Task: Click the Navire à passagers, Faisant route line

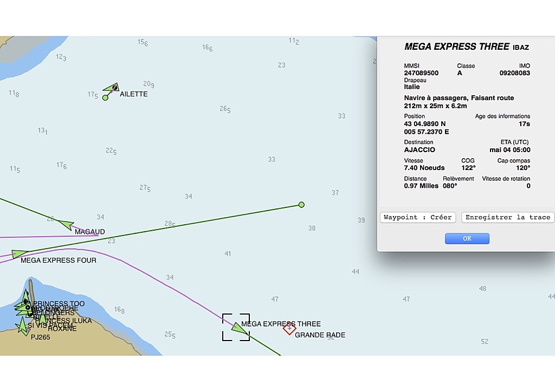Action: tap(459, 98)
